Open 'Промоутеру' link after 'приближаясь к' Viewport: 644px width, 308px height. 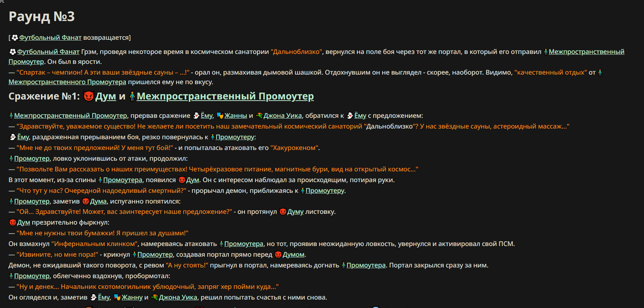pyautogui.click(x=325, y=191)
